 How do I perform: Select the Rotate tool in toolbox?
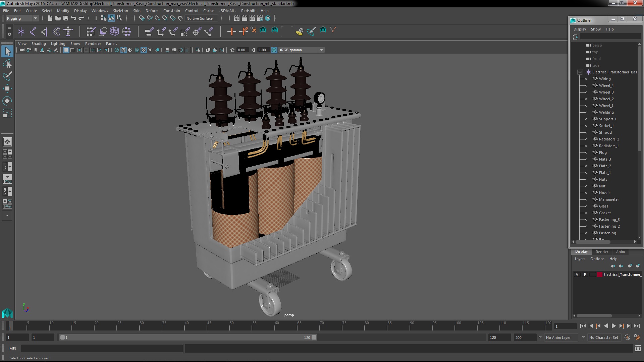(x=7, y=101)
